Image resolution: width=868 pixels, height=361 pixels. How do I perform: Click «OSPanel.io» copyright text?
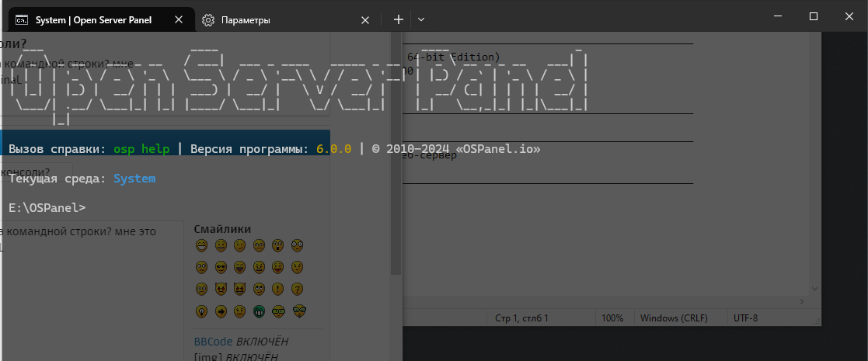click(498, 149)
